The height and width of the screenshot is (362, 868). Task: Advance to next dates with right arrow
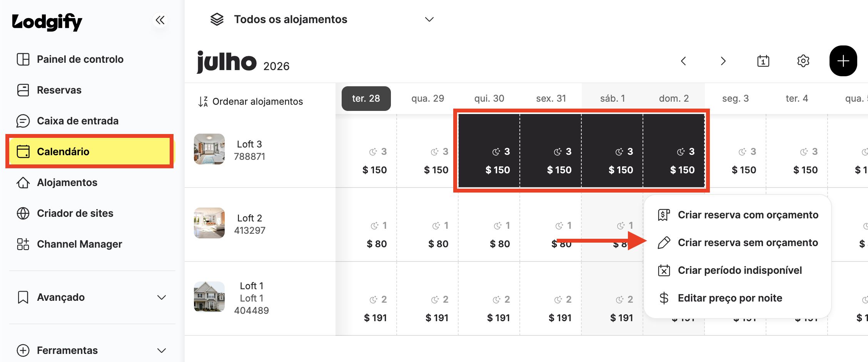(x=723, y=61)
